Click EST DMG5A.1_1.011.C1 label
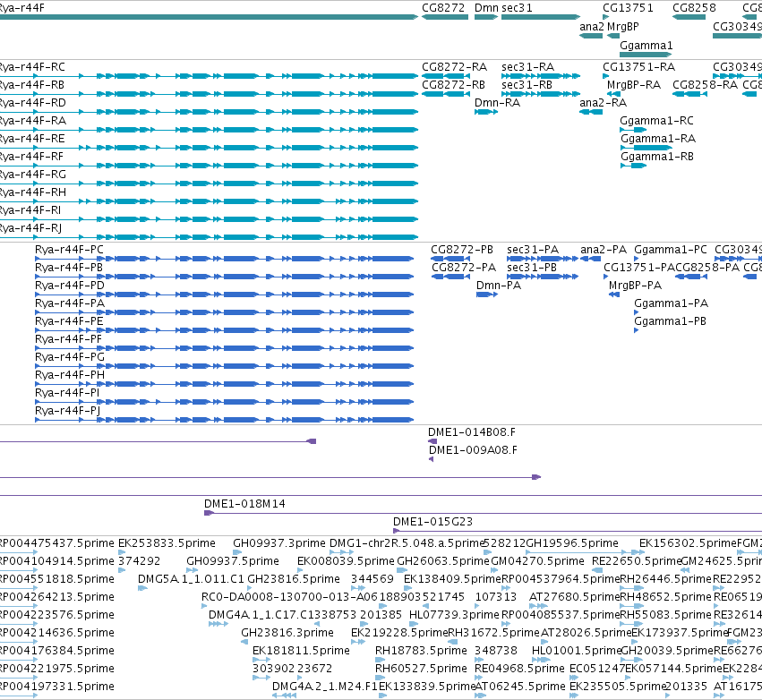The width and height of the screenshot is (762, 700). tap(191, 579)
